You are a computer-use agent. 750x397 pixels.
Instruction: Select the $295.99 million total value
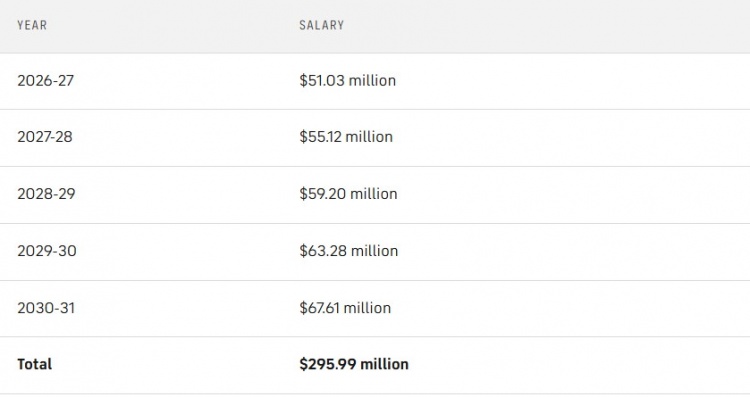point(354,364)
